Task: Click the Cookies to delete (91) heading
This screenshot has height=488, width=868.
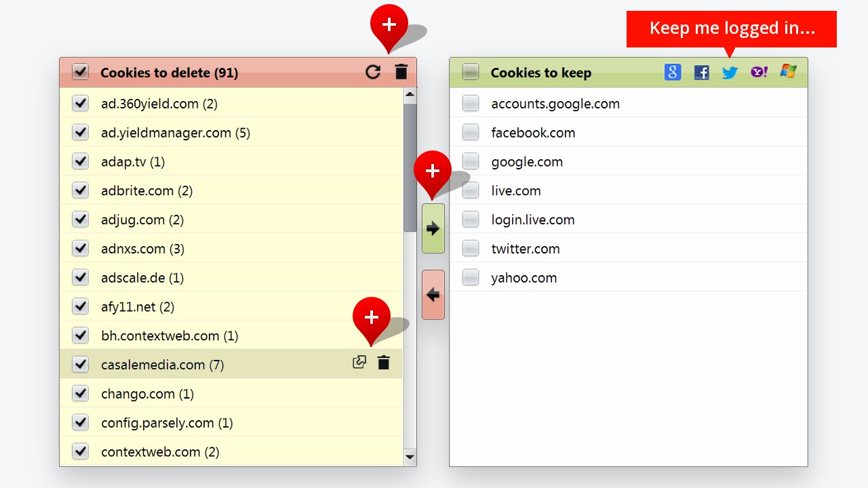Action: point(170,73)
